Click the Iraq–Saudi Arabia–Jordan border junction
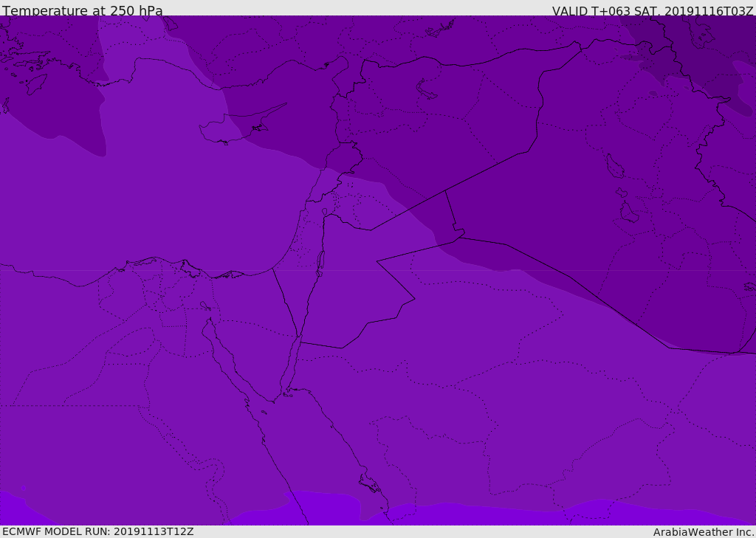This screenshot has width=756, height=538. point(458,237)
